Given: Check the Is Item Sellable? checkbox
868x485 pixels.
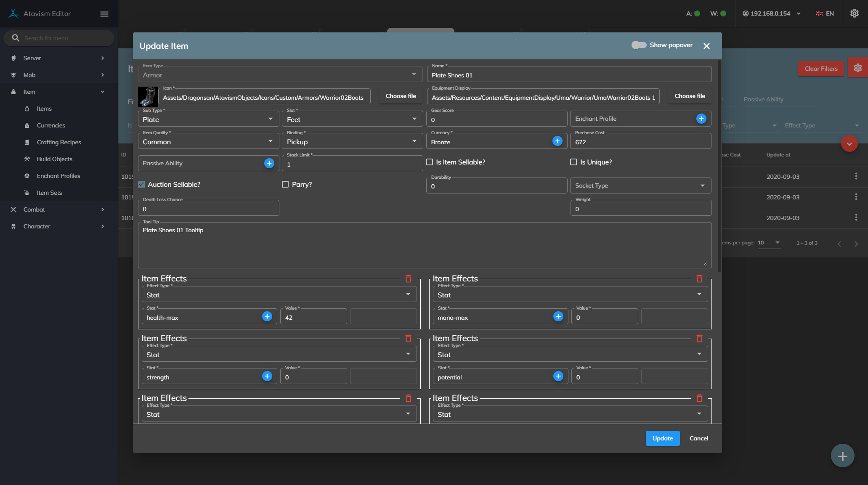Looking at the screenshot, I should [430, 162].
